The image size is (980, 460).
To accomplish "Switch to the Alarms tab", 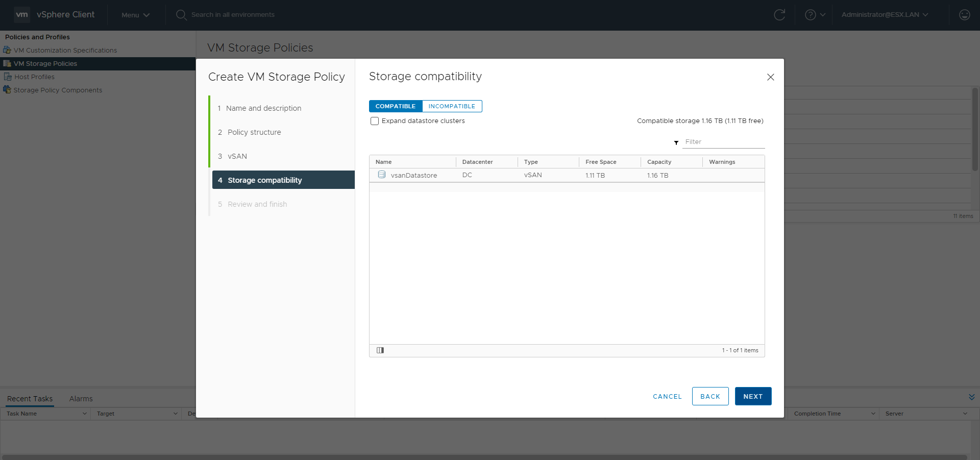I will pyautogui.click(x=81, y=399).
